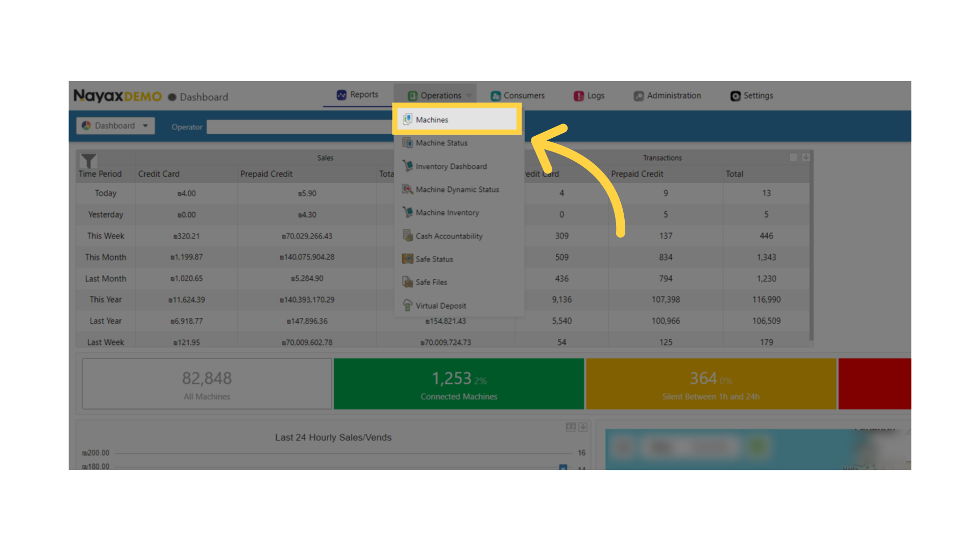Expand the Operations menu arrow
The image size is (980, 551).
pyautogui.click(x=469, y=95)
